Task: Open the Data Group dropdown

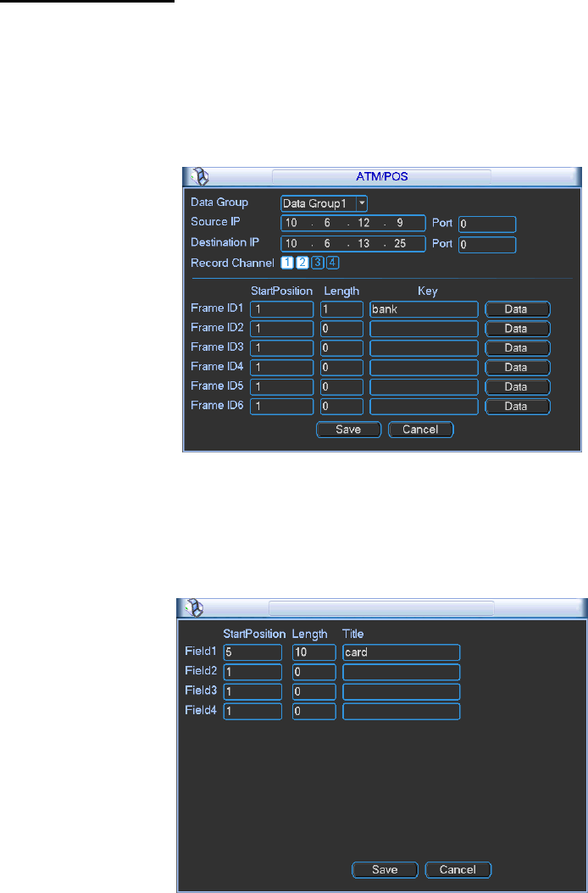Action: tap(362, 203)
